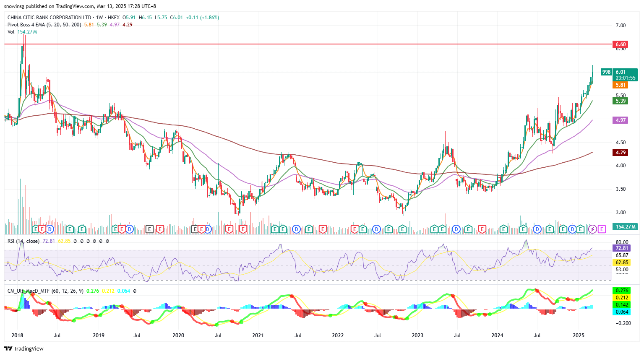The height and width of the screenshot is (356, 644).
Task: Click the 7.00 price scale label
Action: (621, 26)
